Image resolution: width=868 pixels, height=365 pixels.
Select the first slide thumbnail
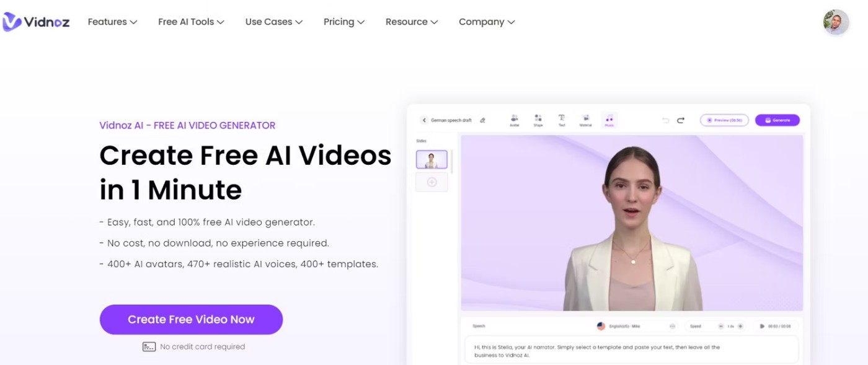[x=432, y=159]
